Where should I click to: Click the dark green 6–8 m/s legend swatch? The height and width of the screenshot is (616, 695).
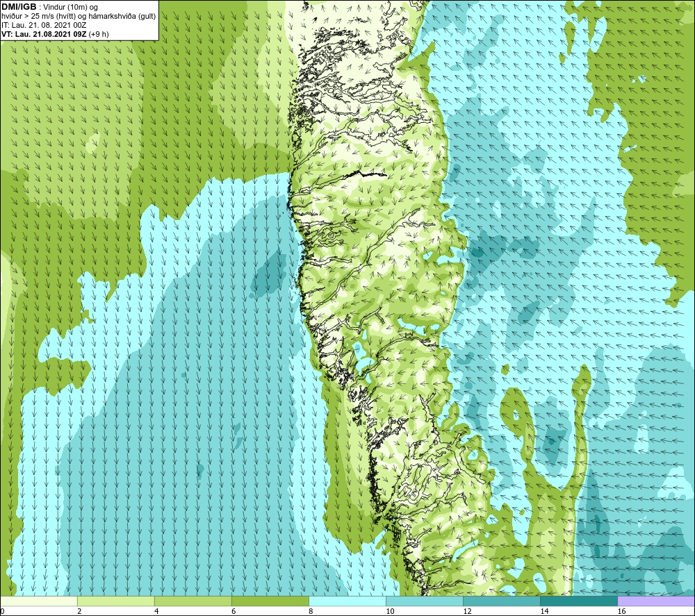pyautogui.click(x=270, y=601)
